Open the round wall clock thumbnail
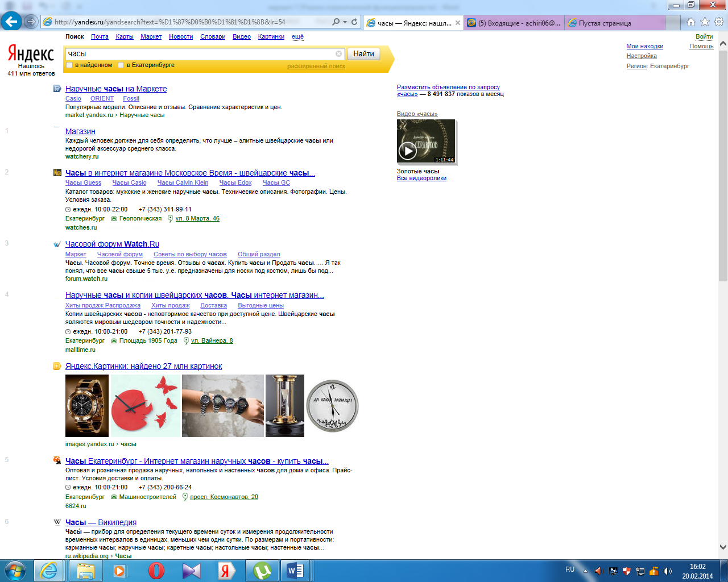Image resolution: width=728 pixels, height=582 pixels. coord(333,406)
